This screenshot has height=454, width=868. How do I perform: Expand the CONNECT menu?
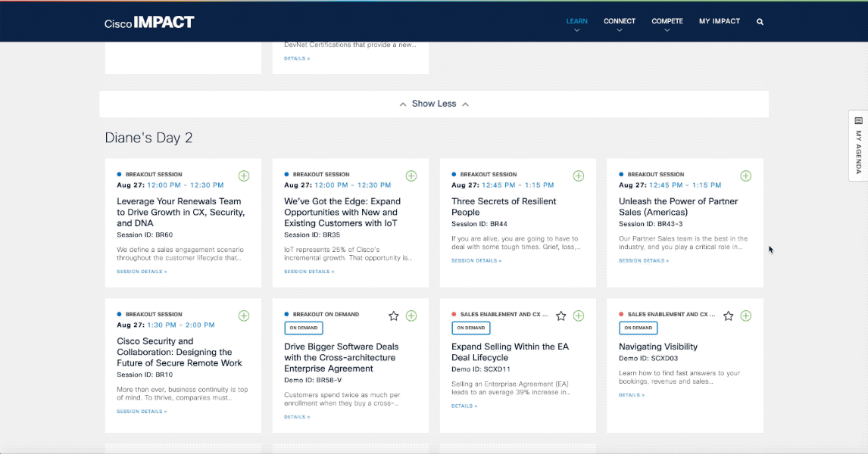620,23
